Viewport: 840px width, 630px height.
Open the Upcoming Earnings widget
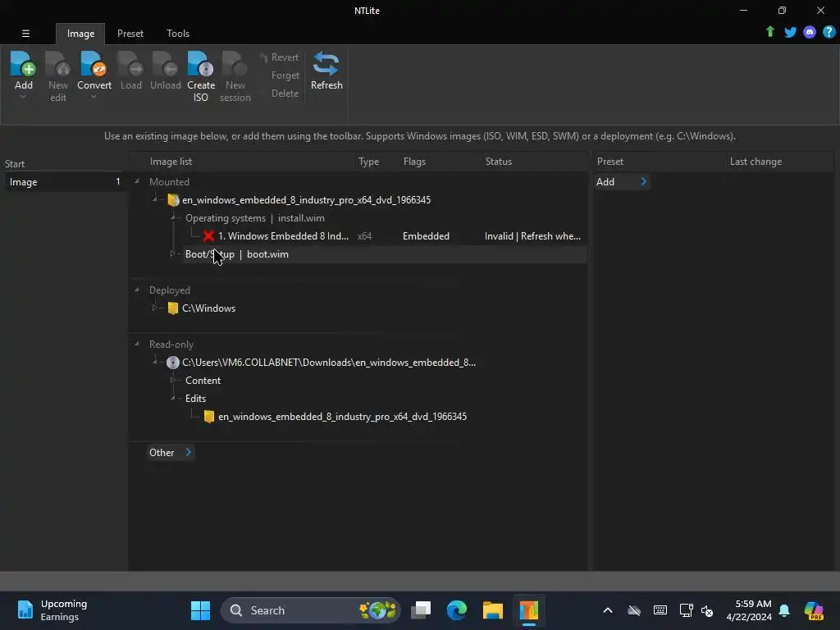[52, 610]
